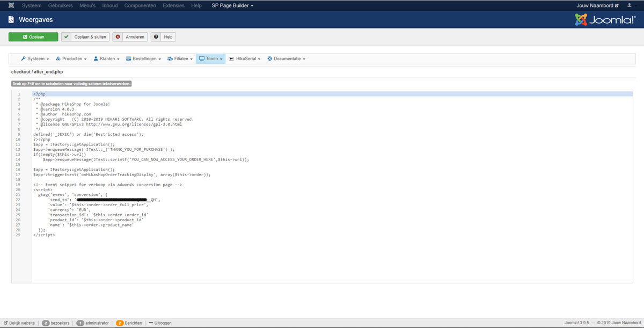644x328 pixels.
Task: Click the group icon next to Filialen
Action: (170, 59)
